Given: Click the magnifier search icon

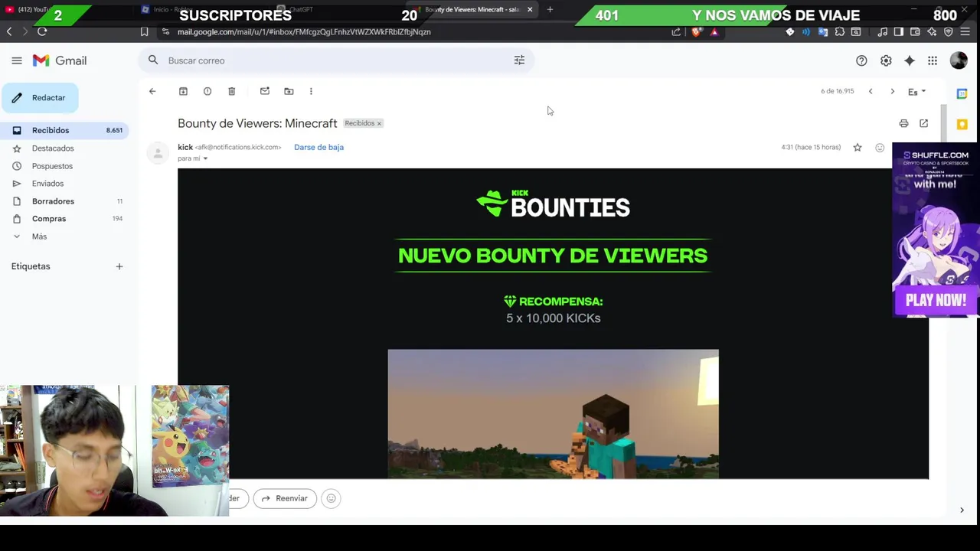Looking at the screenshot, I should 153,60.
